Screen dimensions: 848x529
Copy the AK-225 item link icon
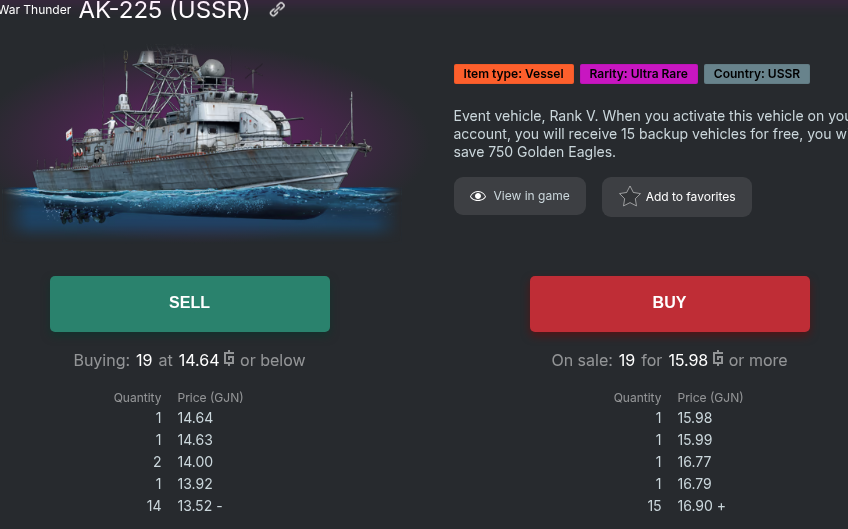tap(278, 10)
